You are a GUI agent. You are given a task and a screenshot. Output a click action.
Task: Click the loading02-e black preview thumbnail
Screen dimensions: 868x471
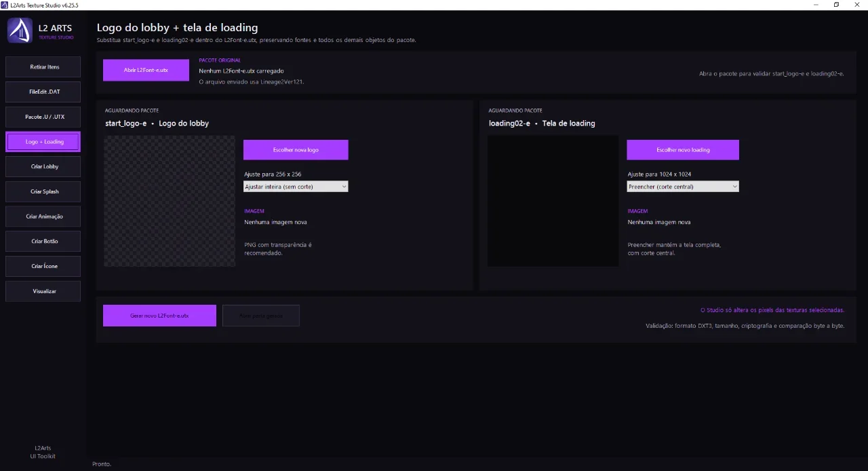553,201
